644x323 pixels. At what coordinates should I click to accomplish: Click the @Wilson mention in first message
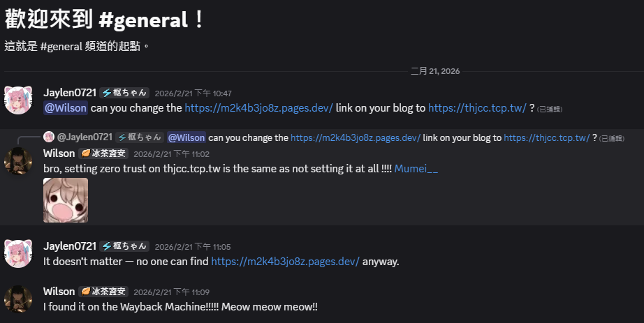(x=66, y=108)
